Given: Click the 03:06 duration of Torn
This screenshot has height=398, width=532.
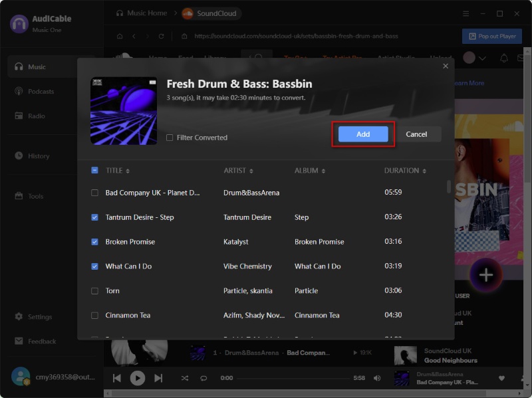Looking at the screenshot, I should (393, 290).
